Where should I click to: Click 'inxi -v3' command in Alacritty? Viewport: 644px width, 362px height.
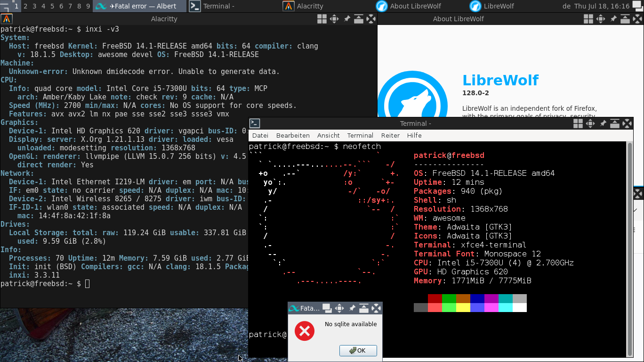102,29
